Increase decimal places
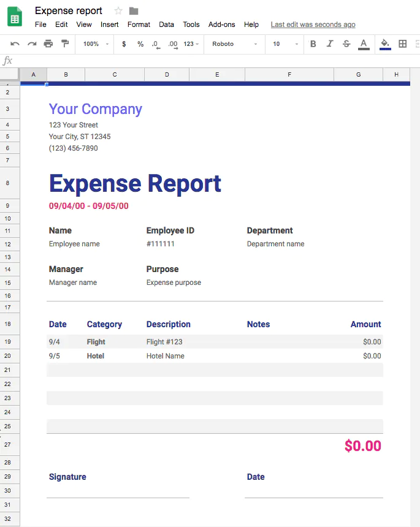Screen dimensions: 420x527 click(x=173, y=44)
